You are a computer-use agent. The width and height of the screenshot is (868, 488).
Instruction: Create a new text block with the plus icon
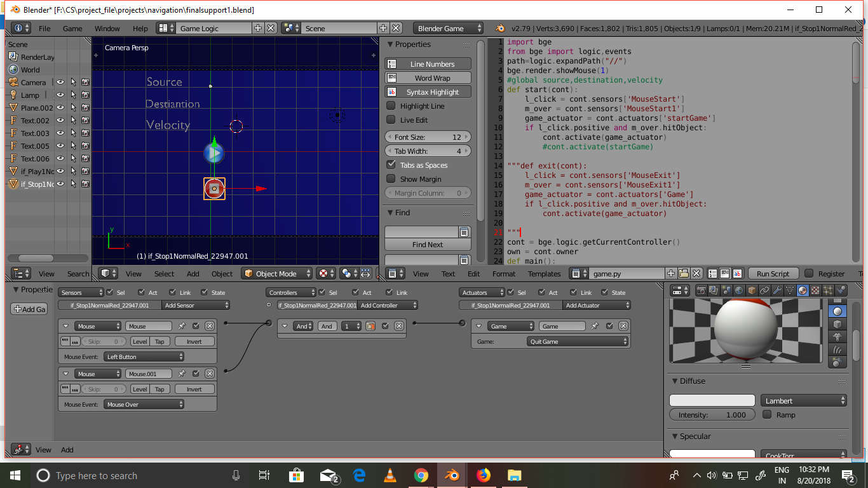pos(671,273)
